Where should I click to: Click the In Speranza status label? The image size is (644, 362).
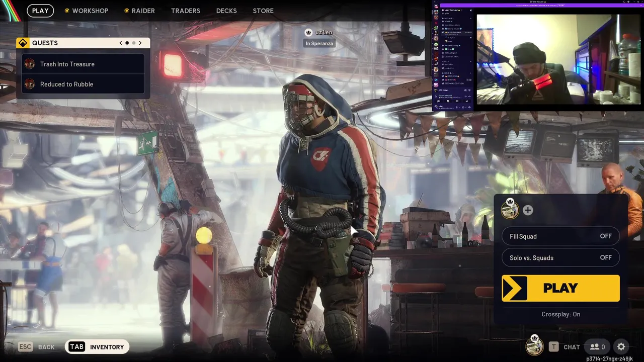[x=319, y=43]
